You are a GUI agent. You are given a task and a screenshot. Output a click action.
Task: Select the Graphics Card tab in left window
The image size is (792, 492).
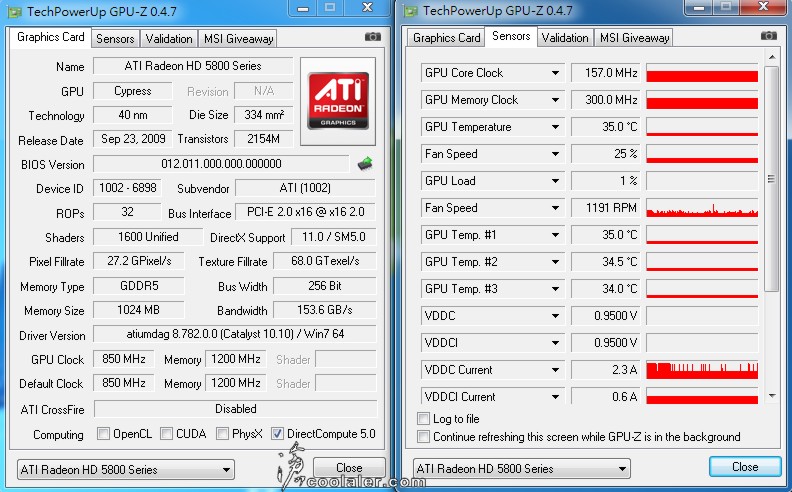[51, 37]
